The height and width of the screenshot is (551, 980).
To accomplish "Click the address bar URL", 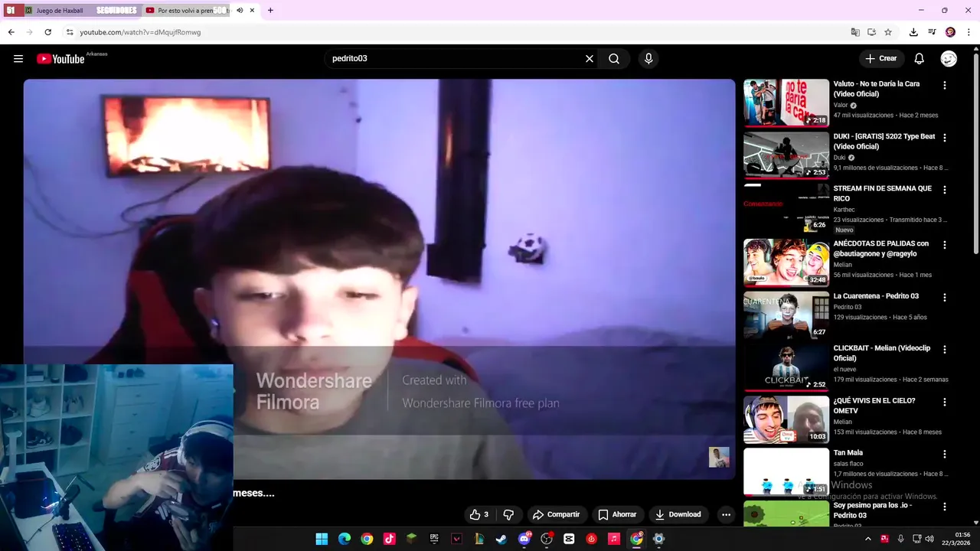I will (x=140, y=32).
